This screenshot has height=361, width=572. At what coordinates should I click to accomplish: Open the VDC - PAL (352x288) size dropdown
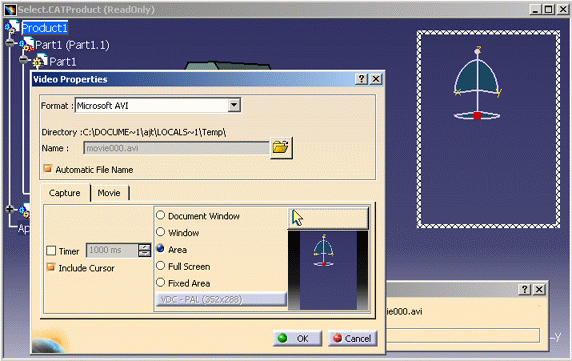pos(221,299)
